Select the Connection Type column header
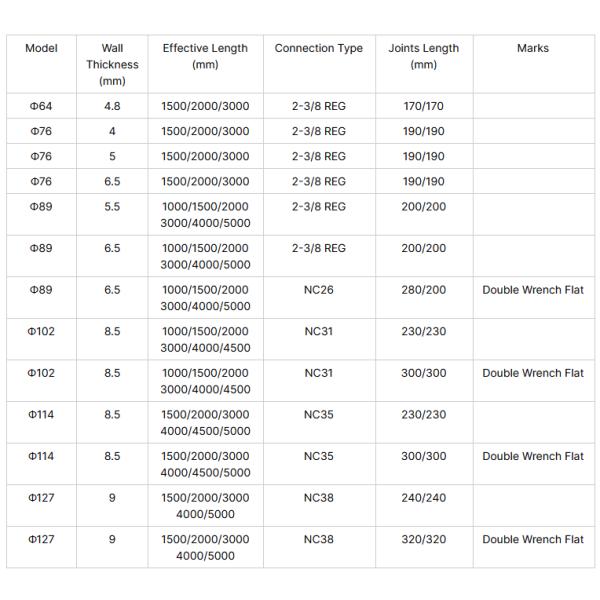The width and height of the screenshot is (600, 600). tap(318, 48)
